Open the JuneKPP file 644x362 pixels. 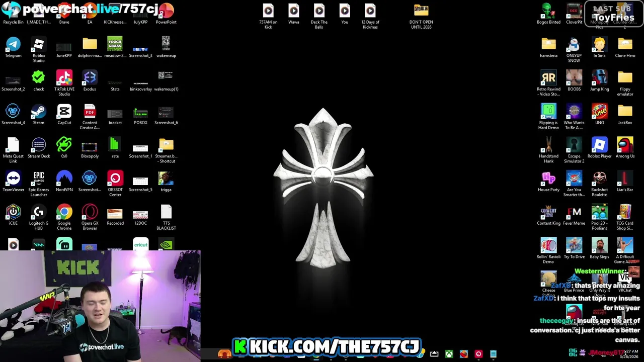click(64, 48)
